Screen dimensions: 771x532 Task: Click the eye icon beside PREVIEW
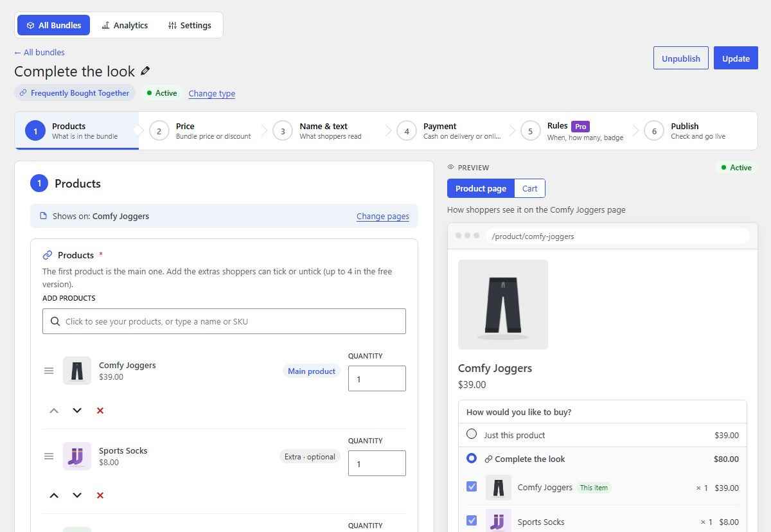(x=451, y=167)
